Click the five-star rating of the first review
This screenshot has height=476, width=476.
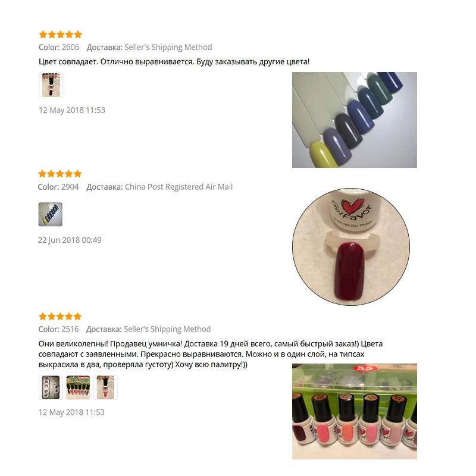pyautogui.click(x=61, y=35)
